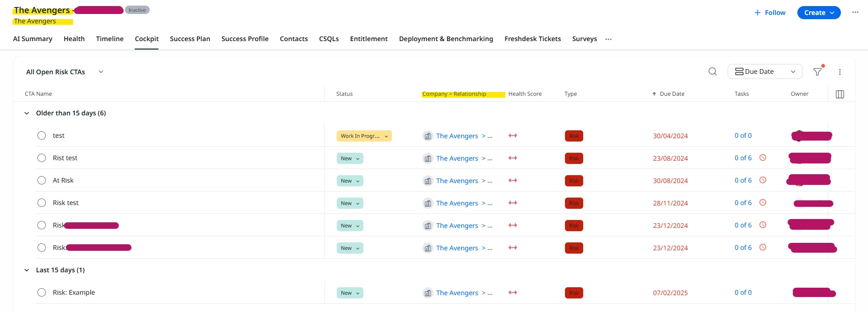
Task: Click the overdue clock icon for Rist test
Action: [x=763, y=158]
